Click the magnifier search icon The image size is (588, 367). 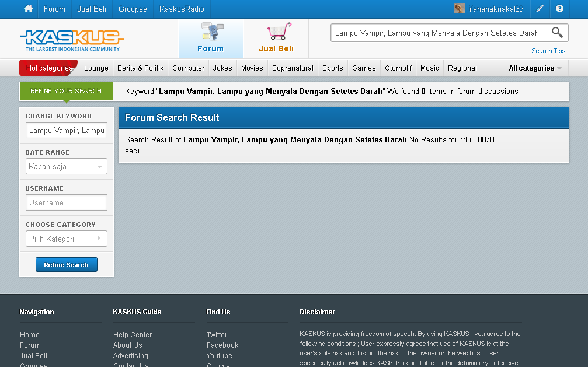557,33
